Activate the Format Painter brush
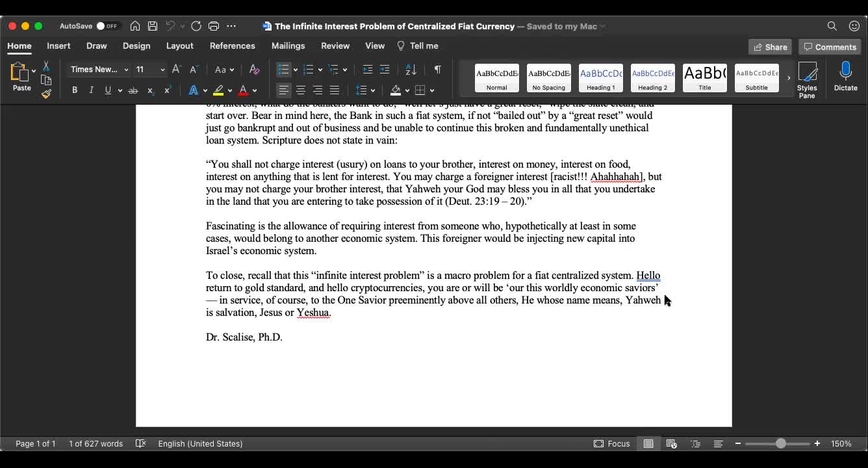Viewport: 868px width, 468px height. point(46,94)
